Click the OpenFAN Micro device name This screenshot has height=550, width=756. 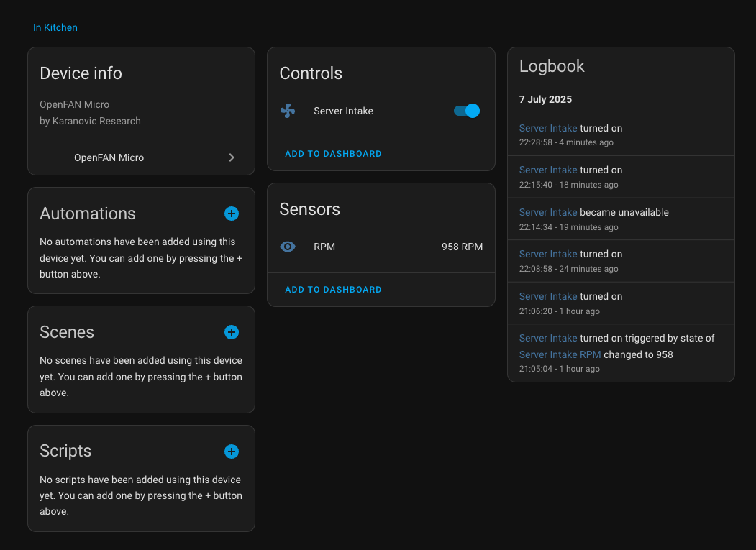tap(109, 157)
